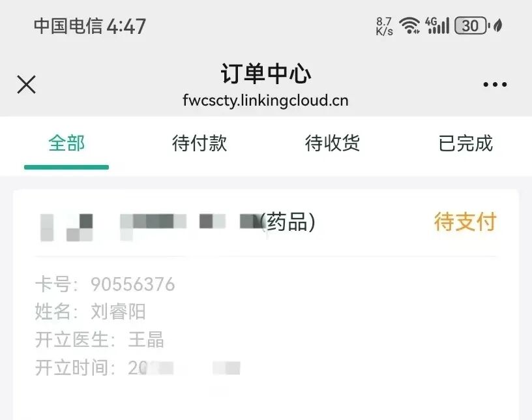Tap the 订单中心 page title

pos(265,73)
